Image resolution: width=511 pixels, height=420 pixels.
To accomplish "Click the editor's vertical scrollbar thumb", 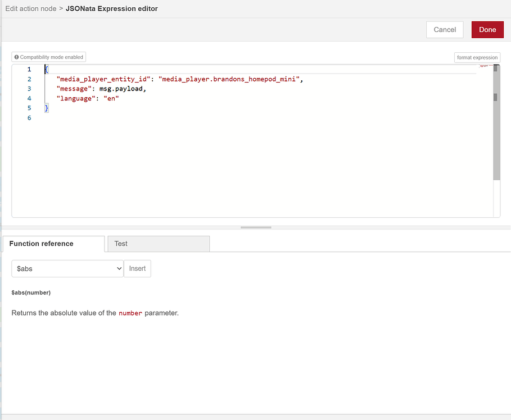I will 495,97.
